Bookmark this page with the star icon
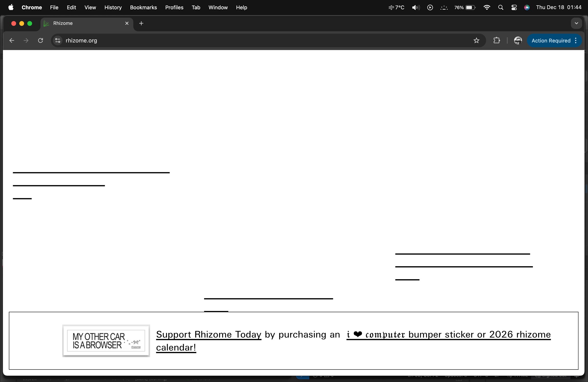 (x=476, y=40)
